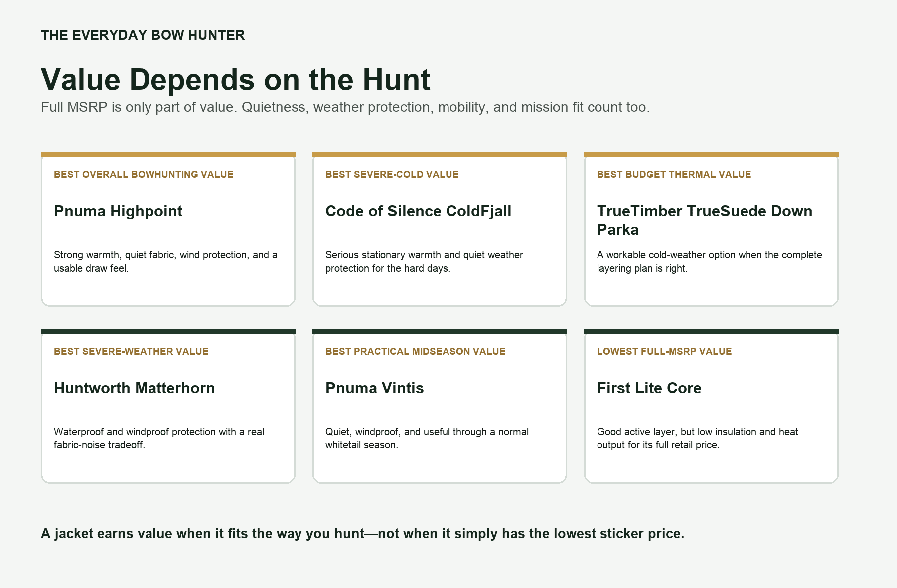897x588 pixels.
Task: Click the 'BEST PRACTICAL MIDSEASON VALUE' label
Action: (x=416, y=351)
